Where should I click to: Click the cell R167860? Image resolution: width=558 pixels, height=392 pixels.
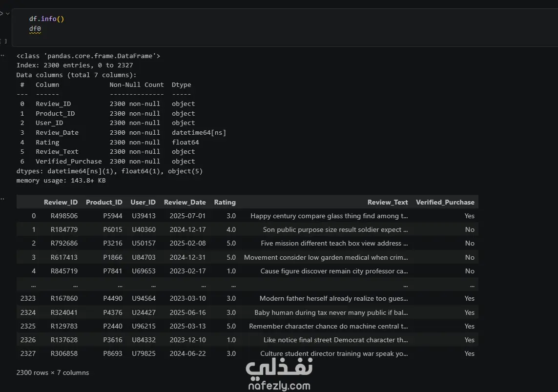click(64, 298)
